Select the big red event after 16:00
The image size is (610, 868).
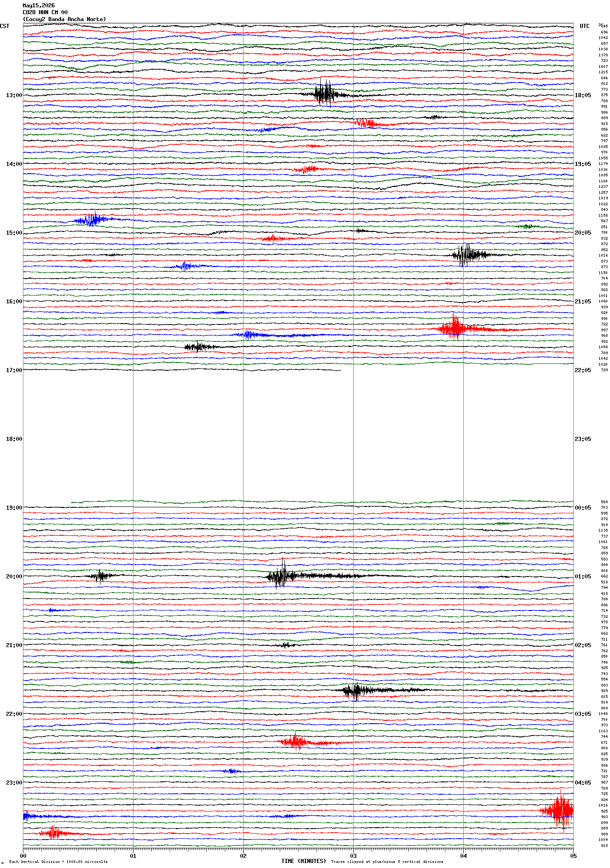(454, 328)
